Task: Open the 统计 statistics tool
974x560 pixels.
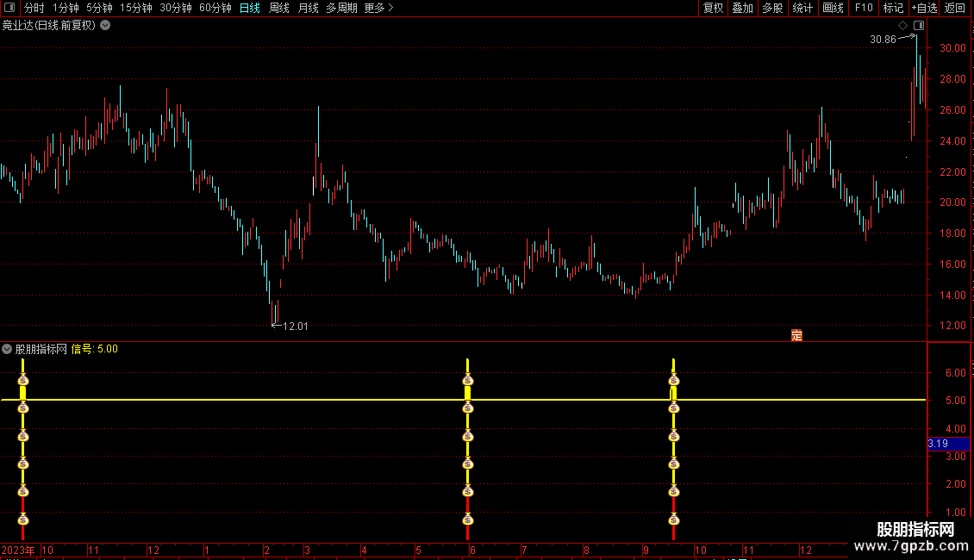Action: coord(802,8)
